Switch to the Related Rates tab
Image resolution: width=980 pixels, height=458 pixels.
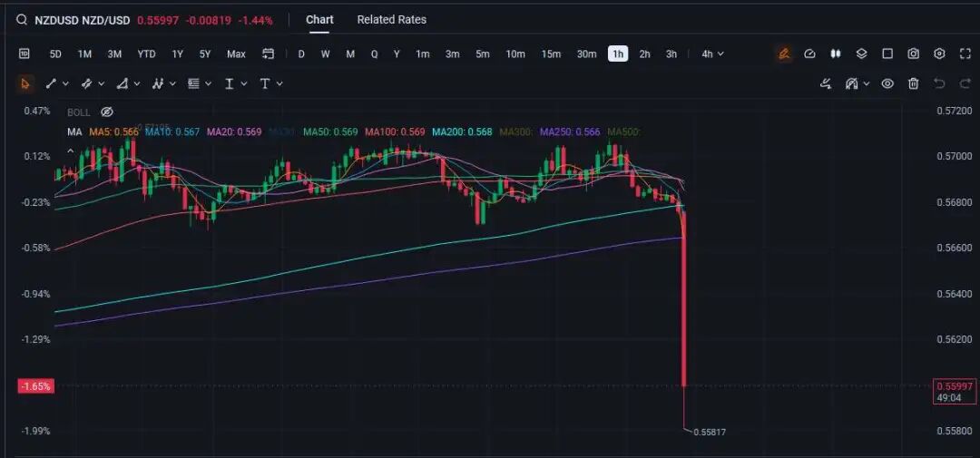point(392,20)
